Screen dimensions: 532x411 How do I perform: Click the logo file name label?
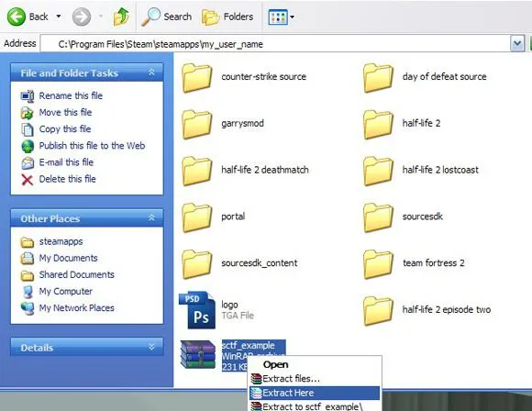pyautogui.click(x=229, y=305)
